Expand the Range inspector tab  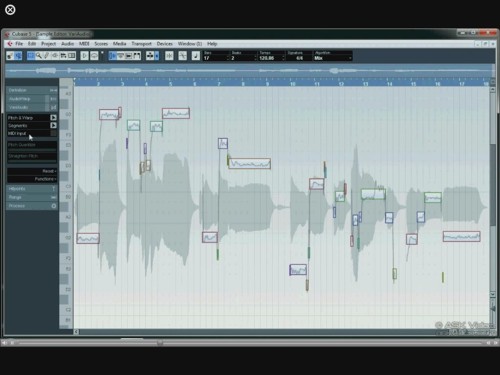[x=32, y=197]
